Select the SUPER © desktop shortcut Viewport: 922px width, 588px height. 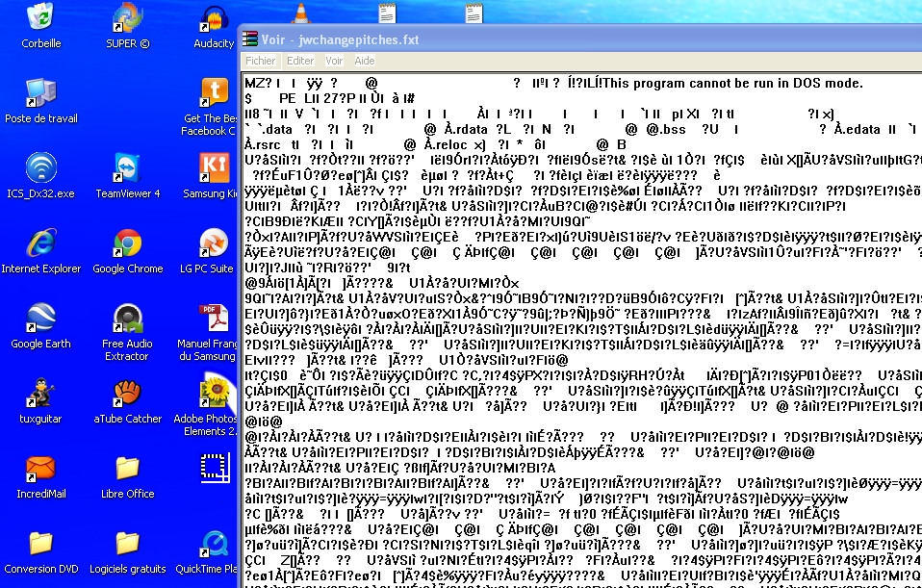click(x=127, y=18)
